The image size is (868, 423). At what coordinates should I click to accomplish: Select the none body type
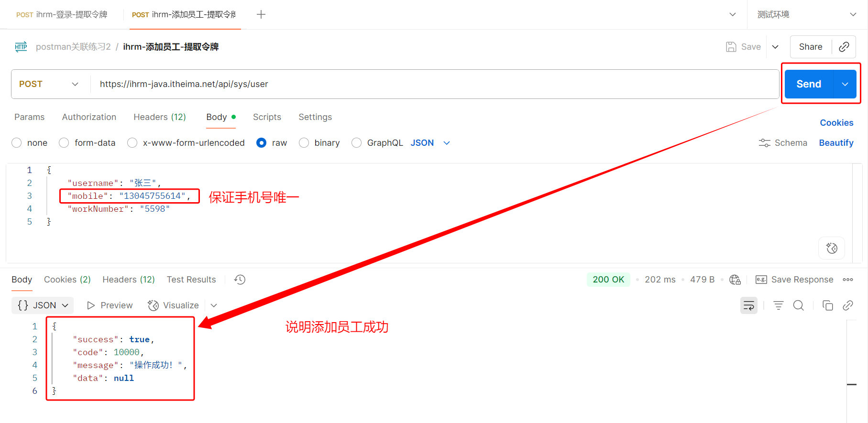pos(17,143)
